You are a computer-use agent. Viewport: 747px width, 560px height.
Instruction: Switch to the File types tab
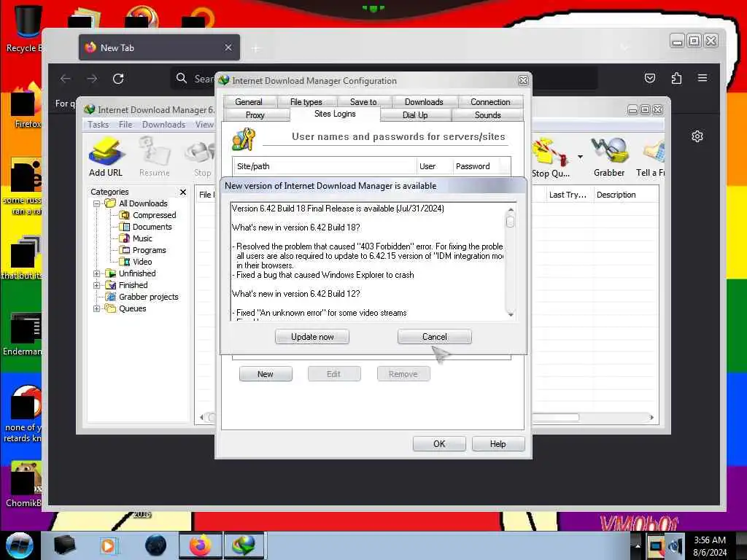coord(306,102)
